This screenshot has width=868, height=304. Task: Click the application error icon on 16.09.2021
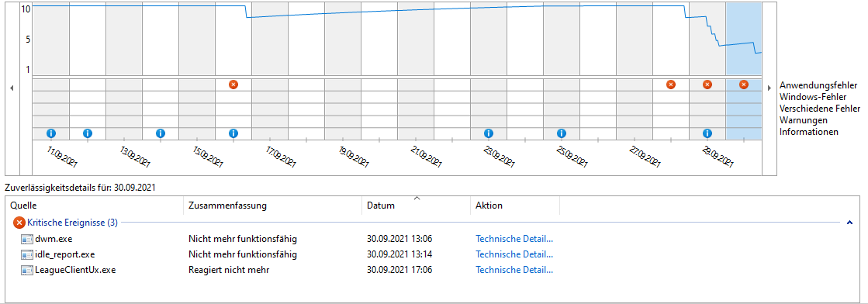[x=233, y=85]
